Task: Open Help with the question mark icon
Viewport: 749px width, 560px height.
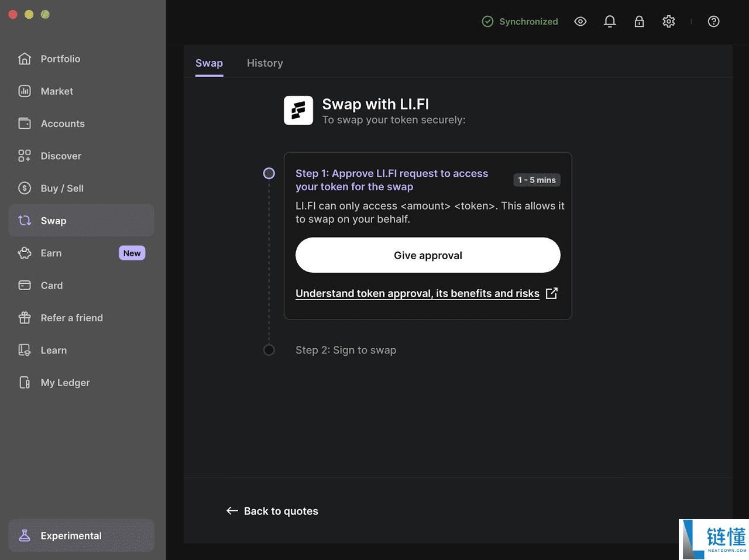Action: pyautogui.click(x=713, y=21)
